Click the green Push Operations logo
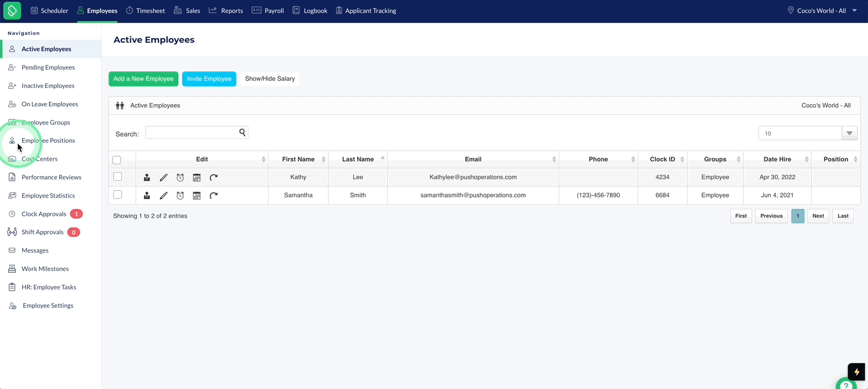The height and width of the screenshot is (389, 868). (x=12, y=10)
